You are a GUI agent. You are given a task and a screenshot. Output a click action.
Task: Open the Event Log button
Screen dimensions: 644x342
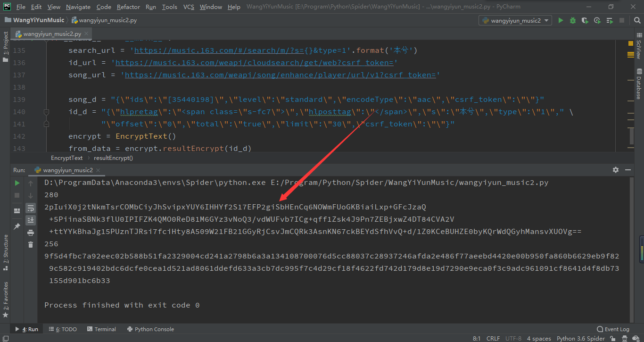[613, 329]
